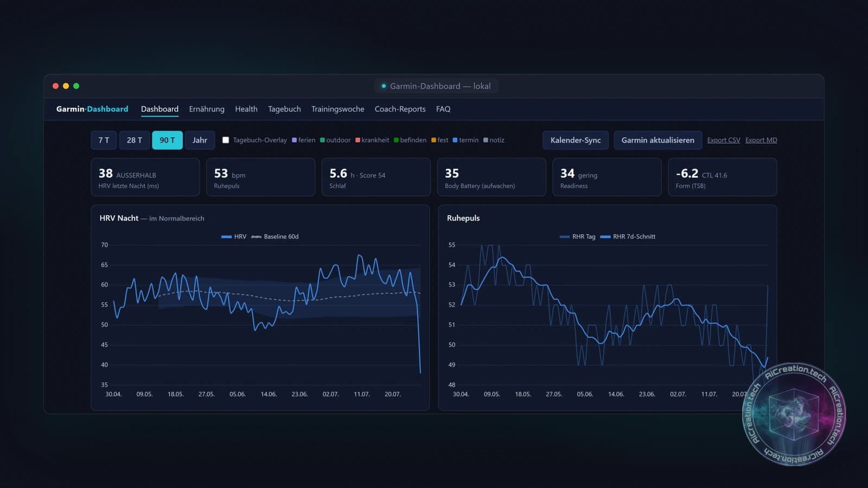Click the Kalender-Sync button
Image resolution: width=868 pixels, height=488 pixels.
[576, 140]
